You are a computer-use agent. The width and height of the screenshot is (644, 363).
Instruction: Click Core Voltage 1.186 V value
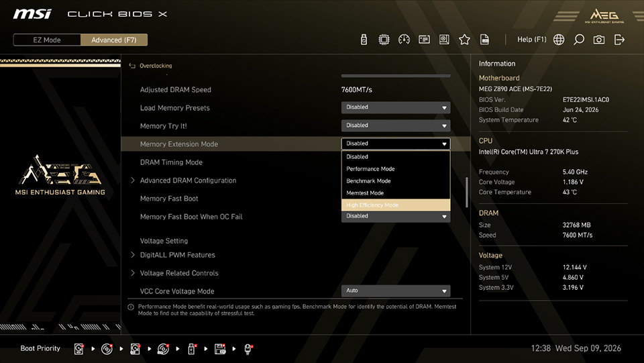pyautogui.click(x=573, y=182)
